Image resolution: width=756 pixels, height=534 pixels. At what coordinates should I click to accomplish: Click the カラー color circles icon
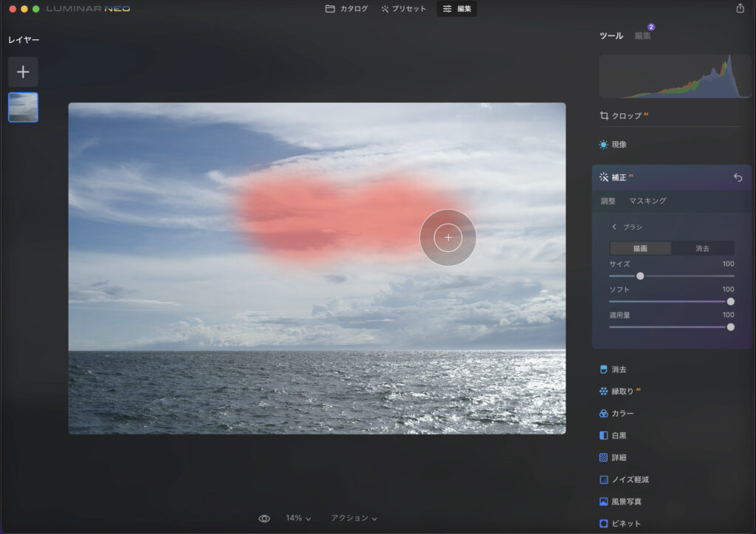603,414
